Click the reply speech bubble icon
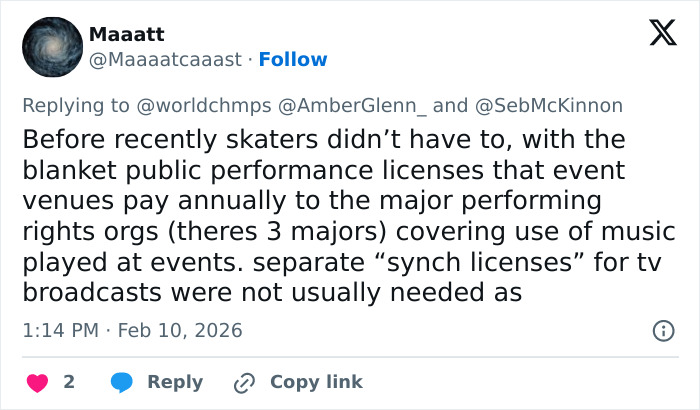700x410 pixels. coord(122,382)
